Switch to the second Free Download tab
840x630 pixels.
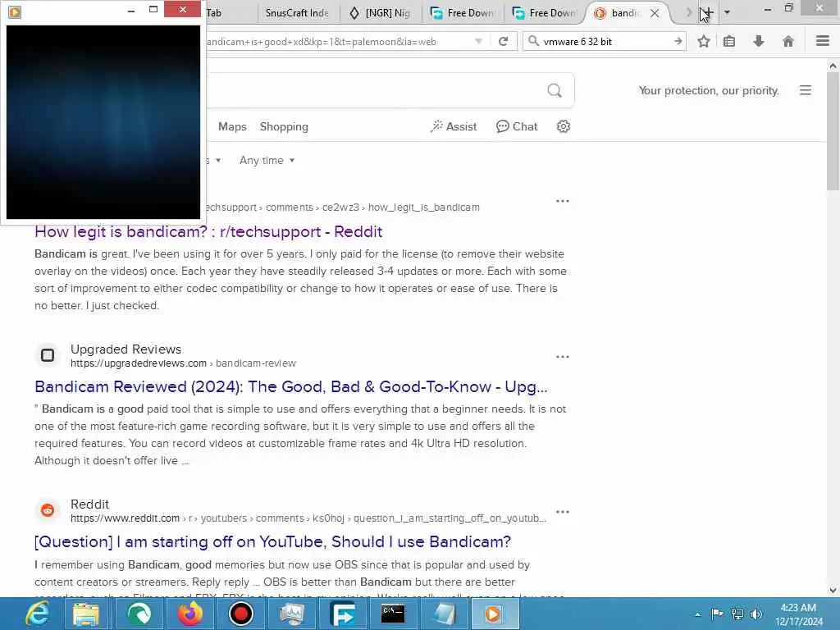(x=545, y=13)
